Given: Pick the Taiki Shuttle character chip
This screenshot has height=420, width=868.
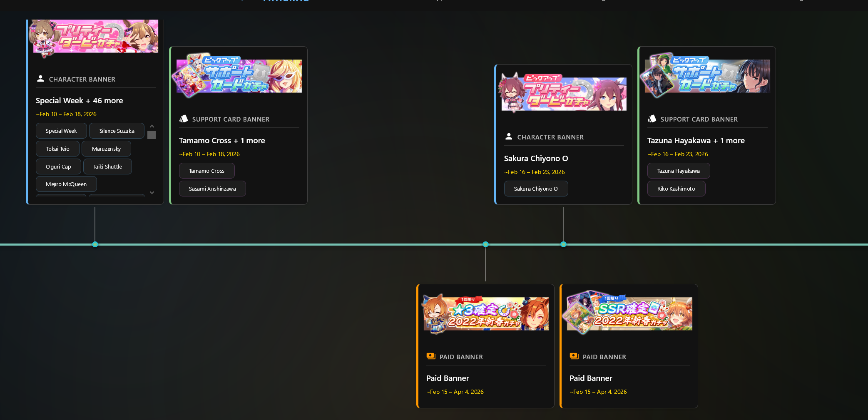Looking at the screenshot, I should coord(107,167).
